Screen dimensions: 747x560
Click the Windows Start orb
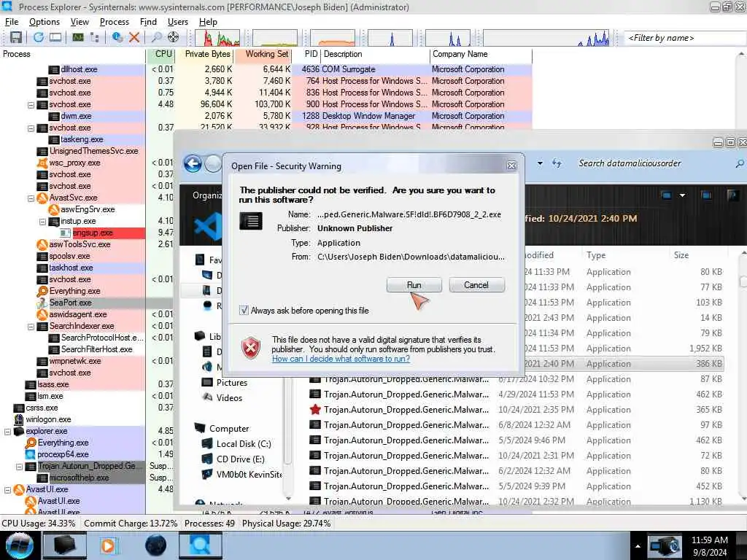(x=19, y=545)
